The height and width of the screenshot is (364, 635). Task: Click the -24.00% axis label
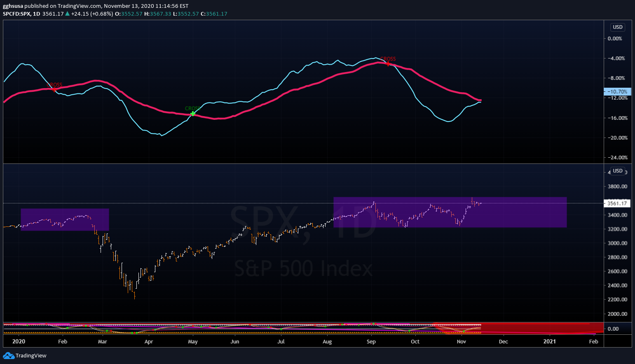[618, 158]
